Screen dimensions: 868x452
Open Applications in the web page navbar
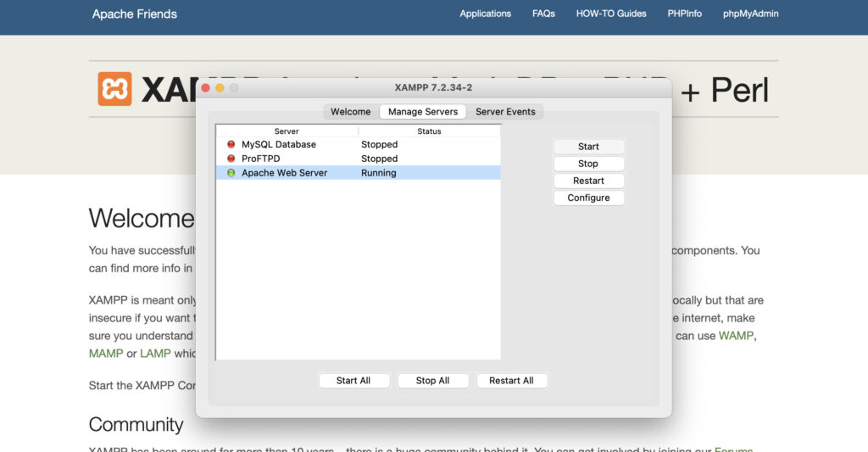tap(485, 14)
